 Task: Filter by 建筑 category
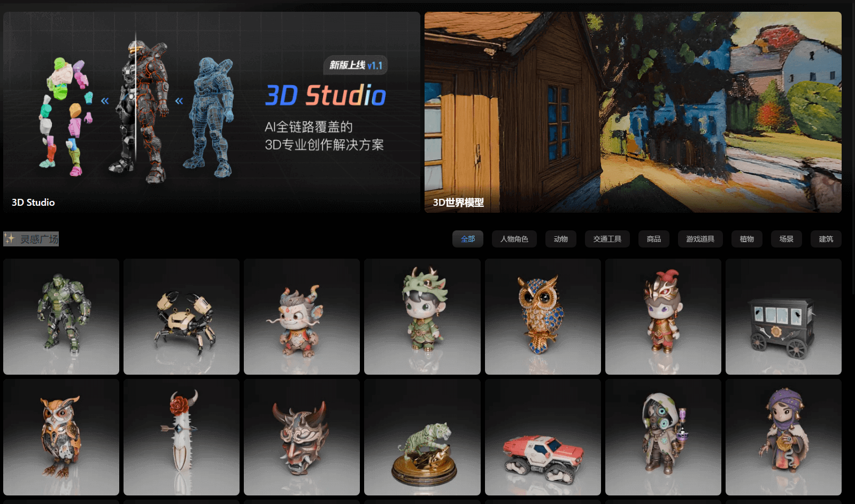pos(826,239)
